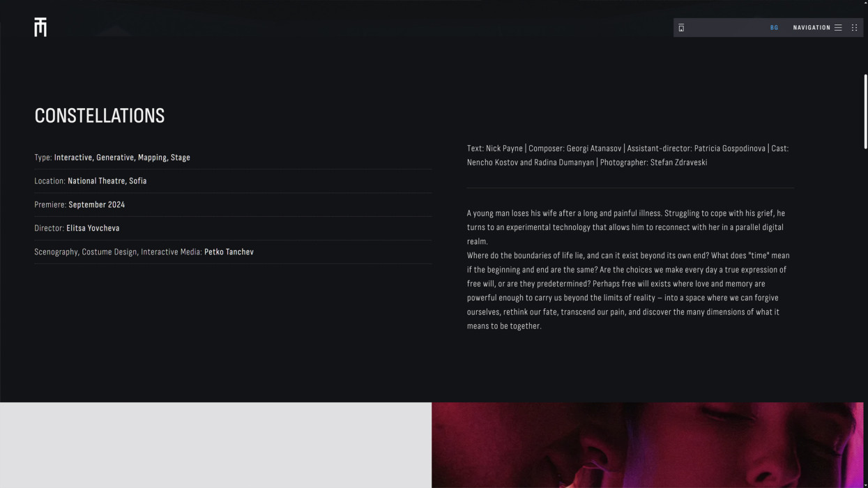Click the synopsis paragraph about a young man

point(628,270)
